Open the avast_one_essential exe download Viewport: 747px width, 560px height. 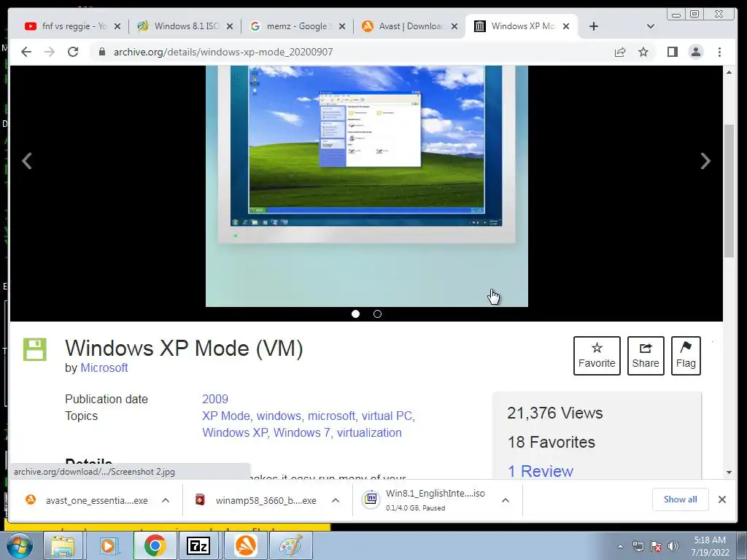click(86, 500)
